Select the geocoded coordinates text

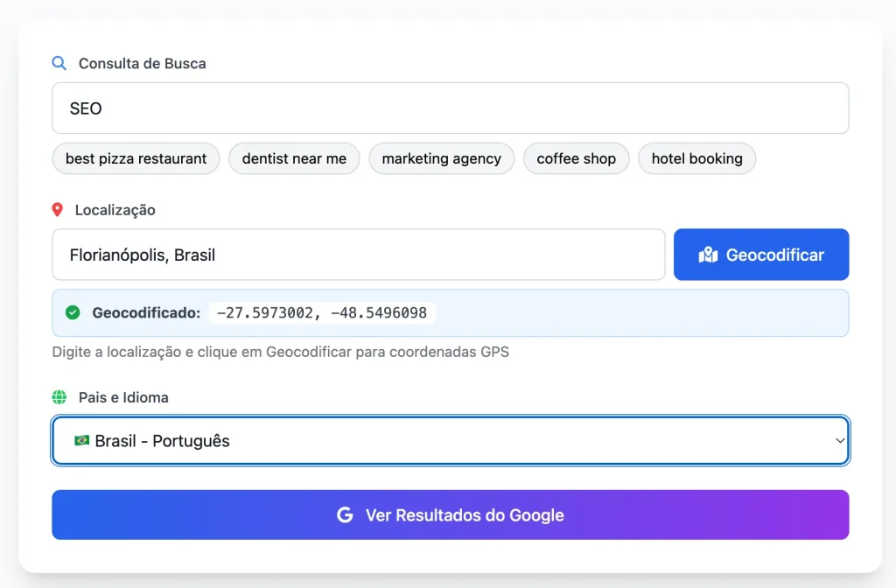tap(322, 311)
